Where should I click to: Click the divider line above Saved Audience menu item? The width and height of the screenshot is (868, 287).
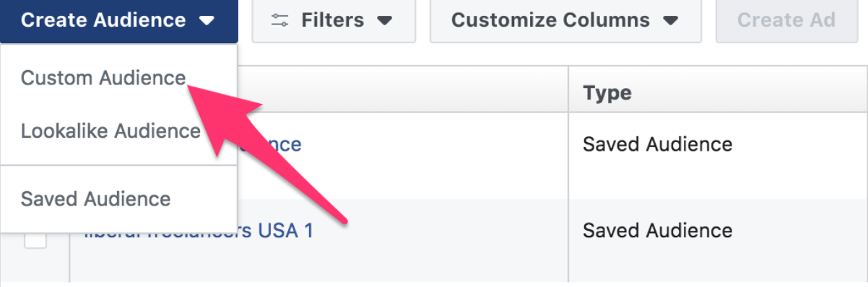(118, 165)
